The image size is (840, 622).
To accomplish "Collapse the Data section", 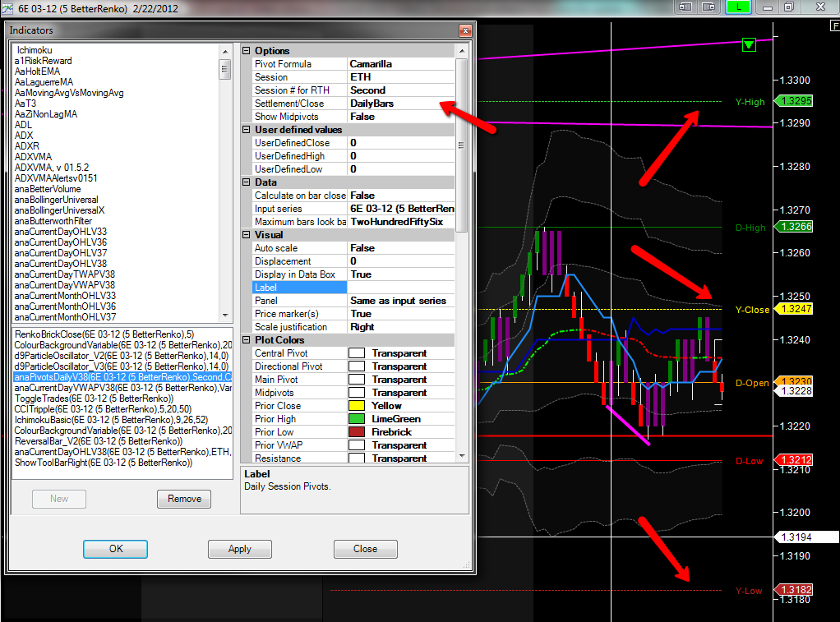I will [247, 182].
